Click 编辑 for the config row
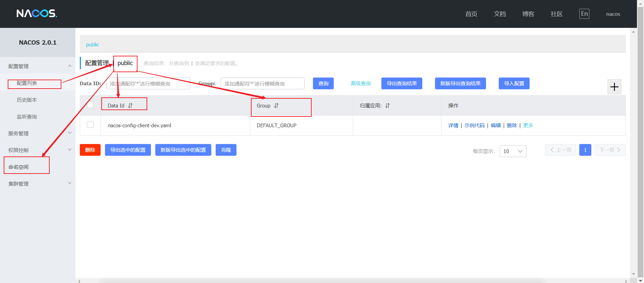644x283 pixels. pyautogui.click(x=496, y=125)
